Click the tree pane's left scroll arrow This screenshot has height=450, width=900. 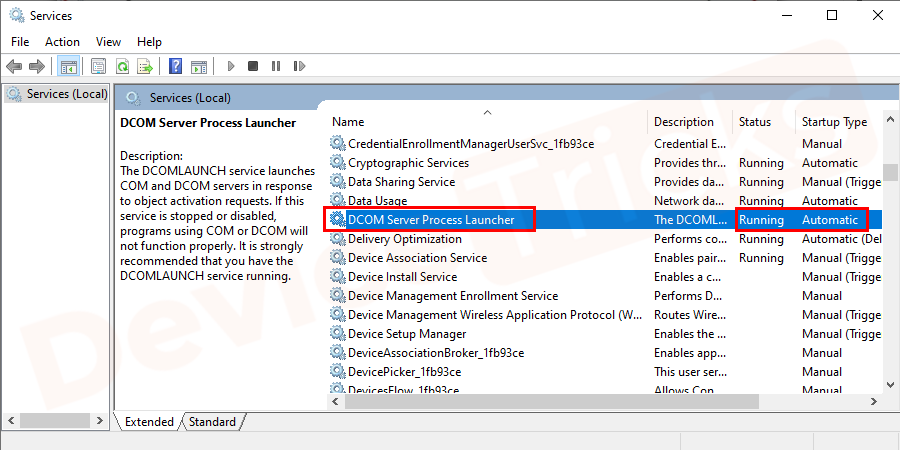[11, 420]
